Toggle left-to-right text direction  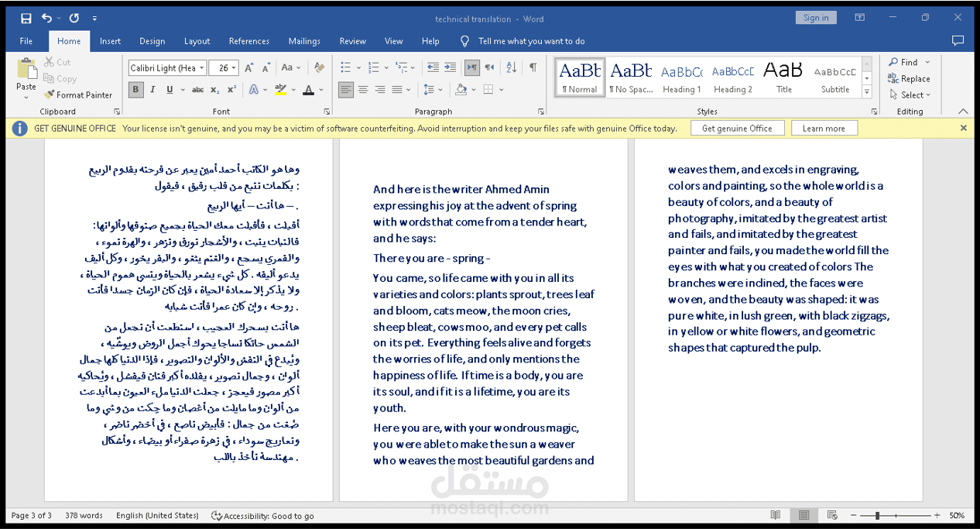tap(471, 67)
